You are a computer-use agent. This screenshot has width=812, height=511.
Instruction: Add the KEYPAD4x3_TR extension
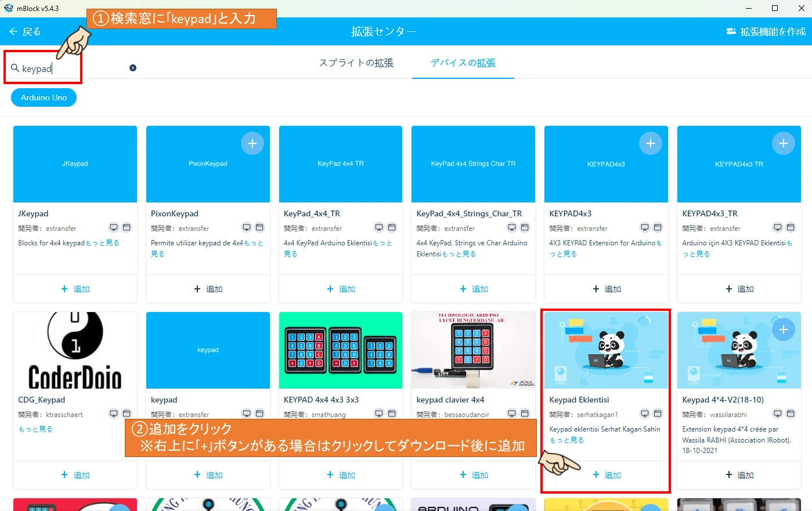coord(739,289)
